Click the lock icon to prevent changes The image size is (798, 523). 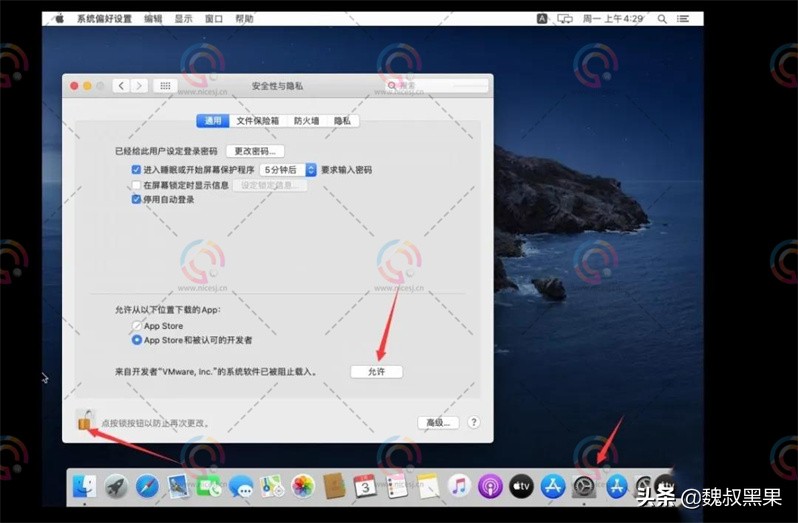[85, 421]
